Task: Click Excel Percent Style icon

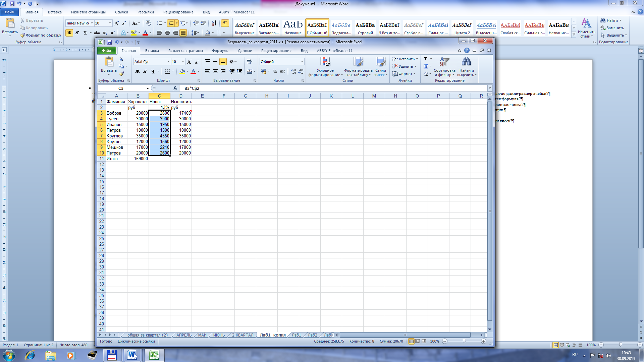Action: [275, 71]
